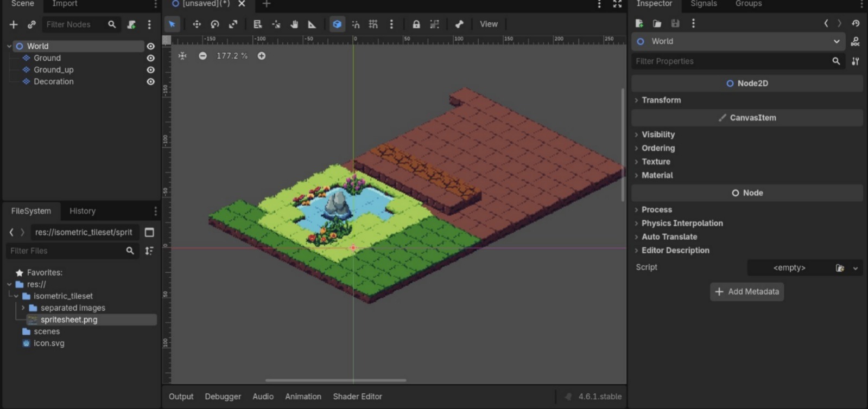Save the edited resource in Inspector
The height and width of the screenshot is (409, 868).
[675, 23]
